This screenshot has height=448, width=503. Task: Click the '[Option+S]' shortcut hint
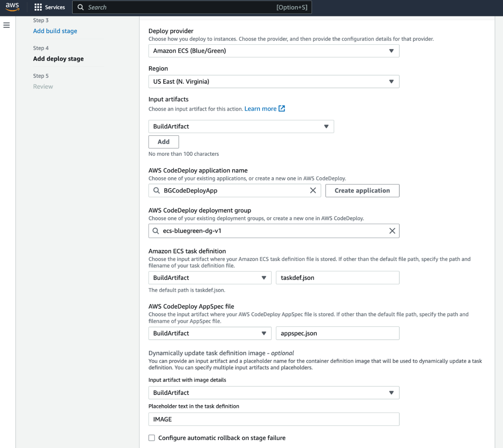click(292, 7)
